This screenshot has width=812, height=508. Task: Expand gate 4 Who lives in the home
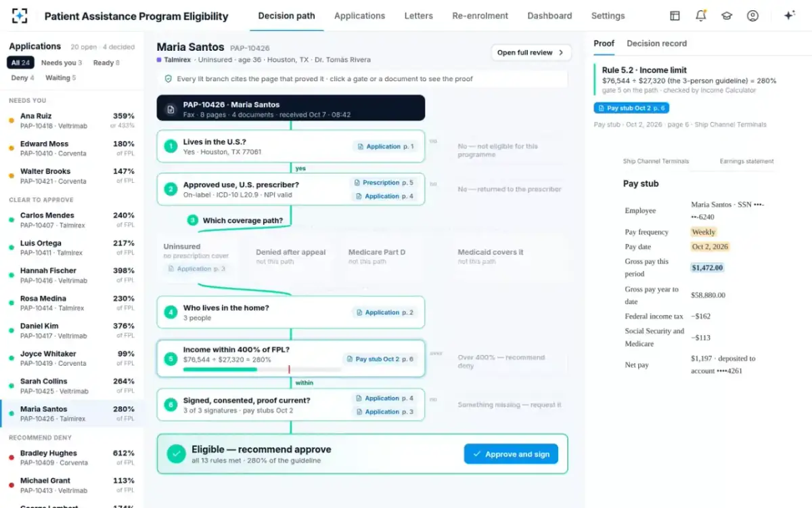point(291,313)
